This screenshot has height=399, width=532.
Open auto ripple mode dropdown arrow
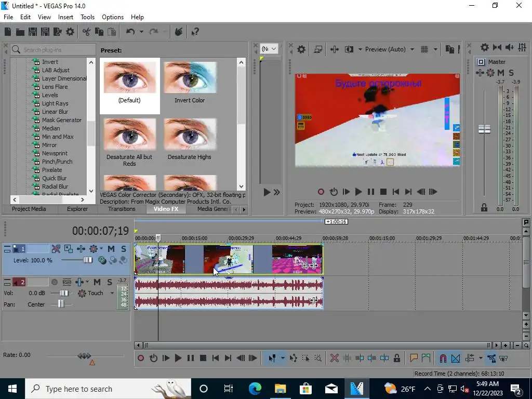481,358
